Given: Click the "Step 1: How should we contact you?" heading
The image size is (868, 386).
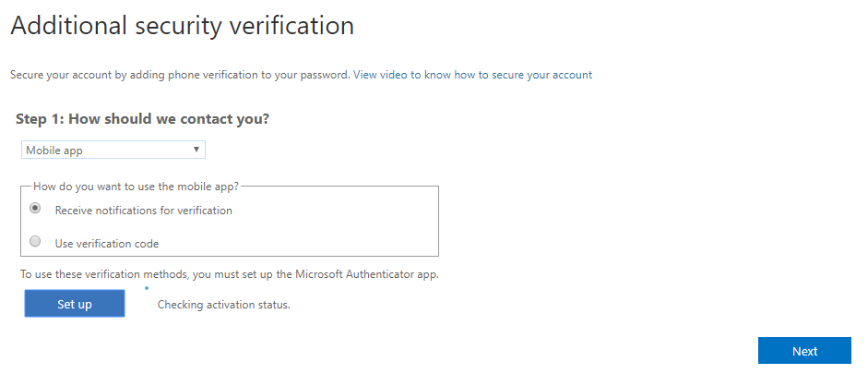Looking at the screenshot, I should click(143, 119).
